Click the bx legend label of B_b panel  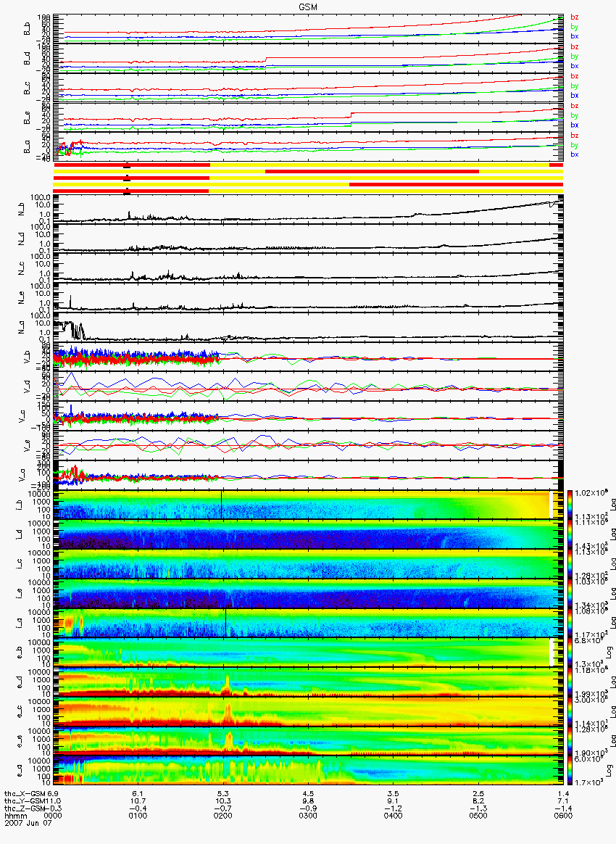coord(574,36)
